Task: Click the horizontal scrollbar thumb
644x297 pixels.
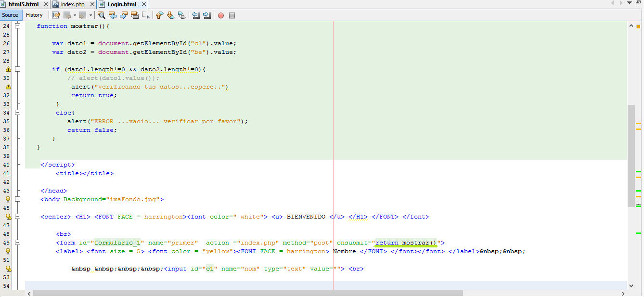Action: (248, 293)
